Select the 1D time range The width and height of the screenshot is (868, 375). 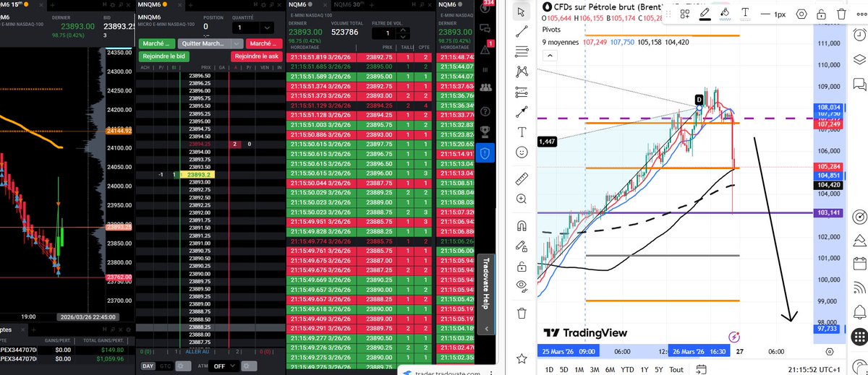[x=548, y=369]
